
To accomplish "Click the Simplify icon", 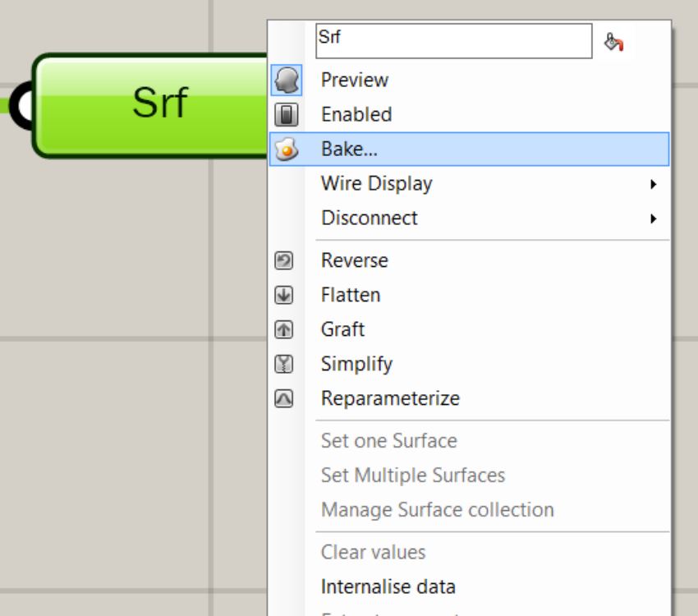I will 284,364.
